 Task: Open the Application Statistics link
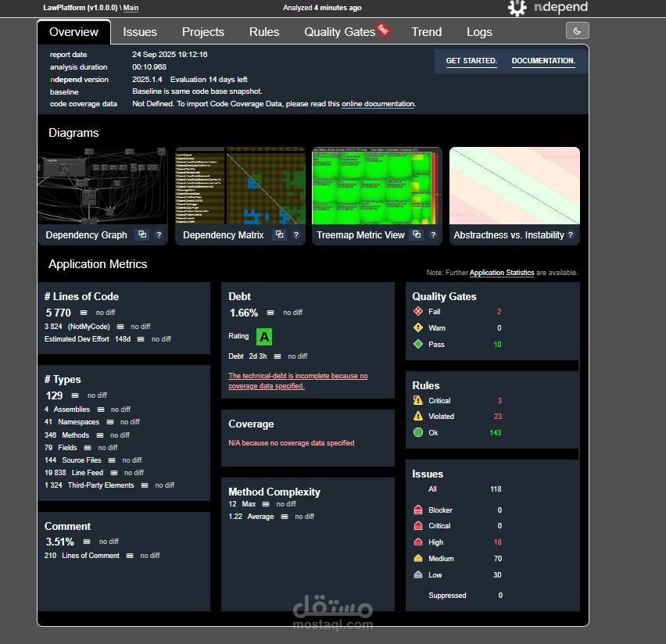(502, 273)
